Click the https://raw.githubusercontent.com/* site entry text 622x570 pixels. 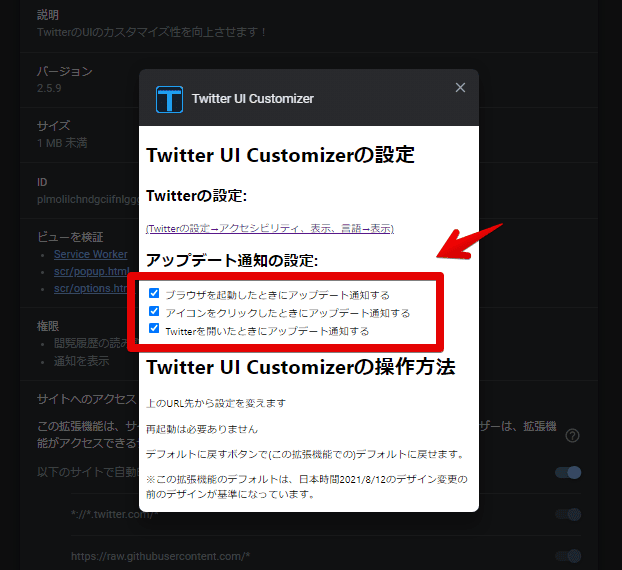[160, 556]
